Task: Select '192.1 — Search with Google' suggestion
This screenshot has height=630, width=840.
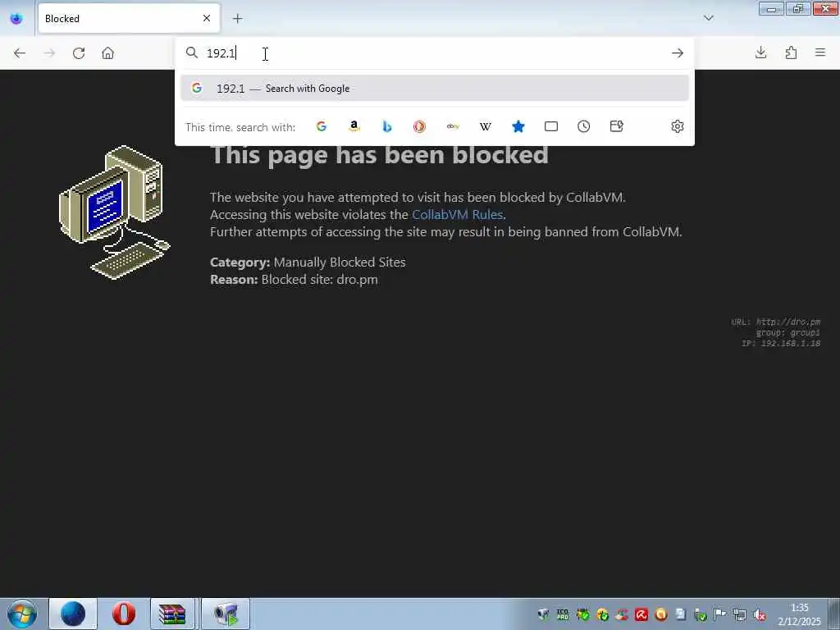Action: click(435, 89)
